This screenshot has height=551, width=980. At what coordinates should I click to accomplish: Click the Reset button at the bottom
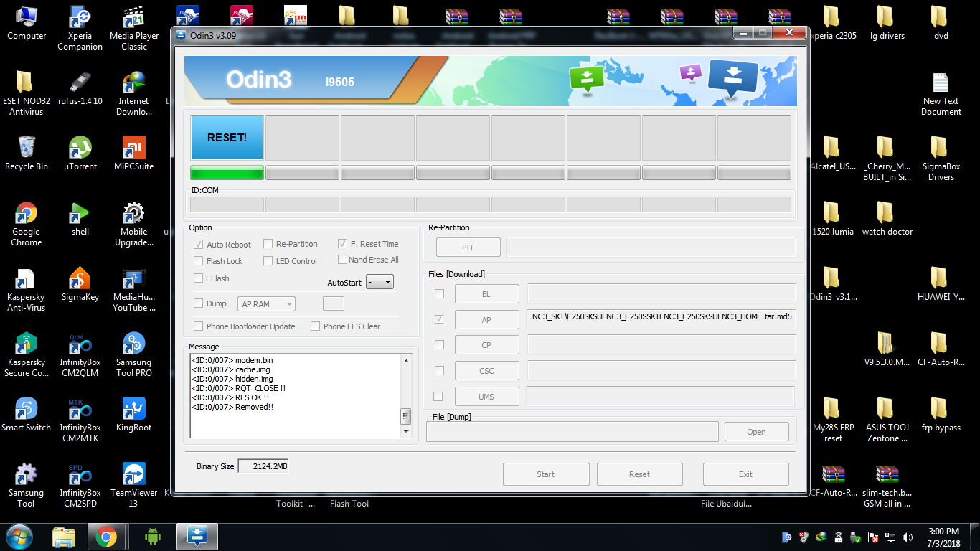click(x=640, y=474)
